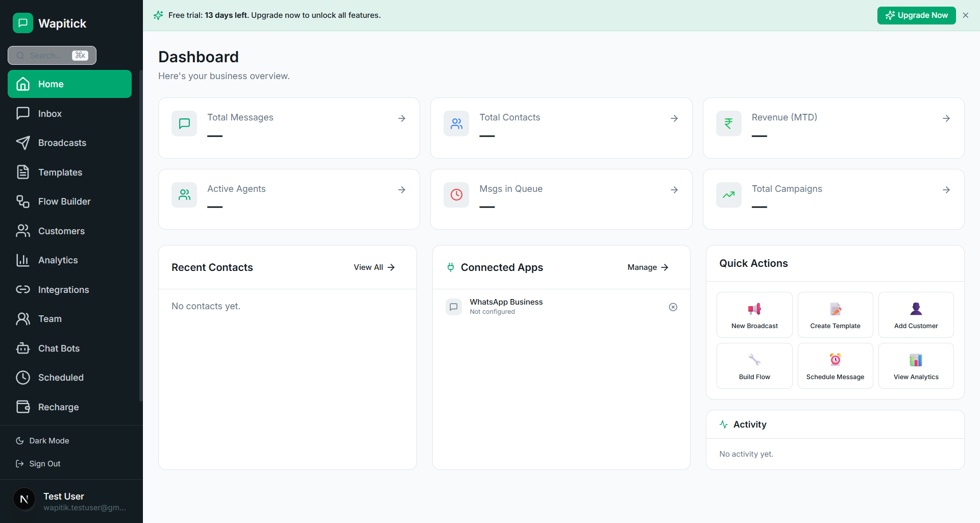This screenshot has width=980, height=523.
Task: Click the Analytics bar chart icon in sidebar
Action: pos(23,260)
